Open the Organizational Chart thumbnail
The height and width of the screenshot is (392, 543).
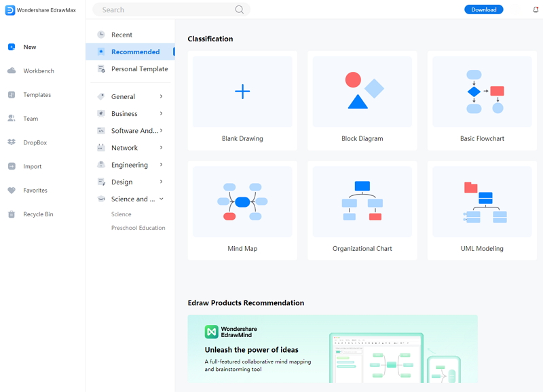pos(362,201)
